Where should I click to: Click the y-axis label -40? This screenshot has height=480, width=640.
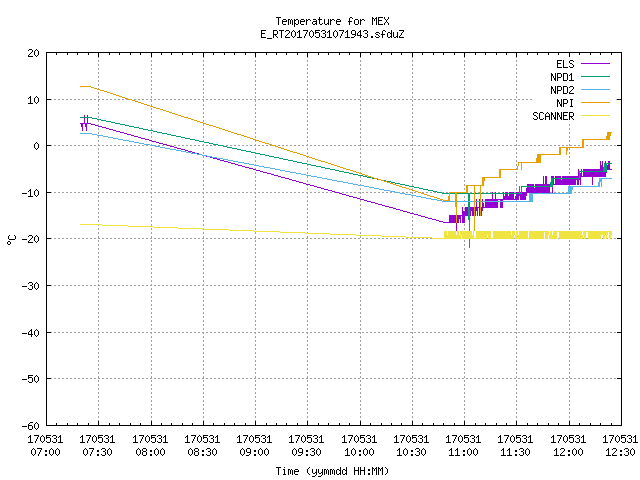[31, 333]
